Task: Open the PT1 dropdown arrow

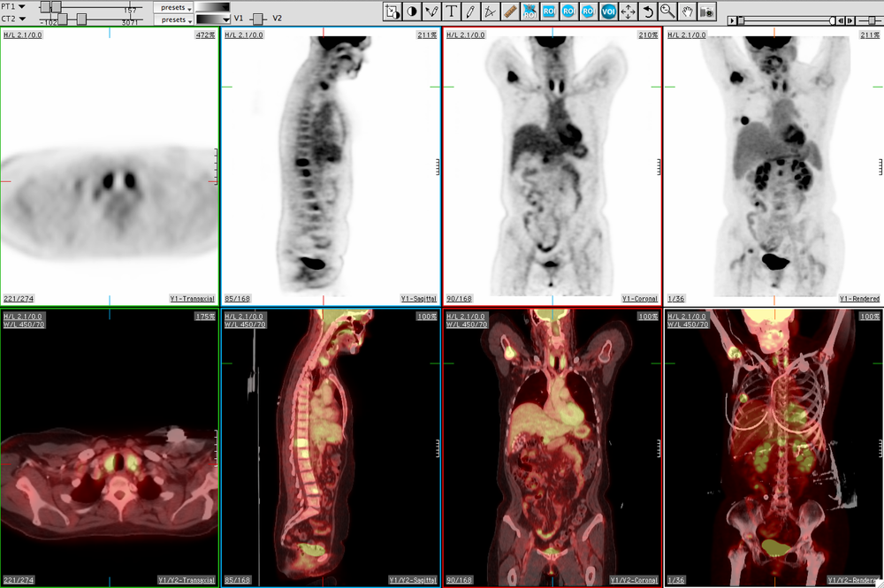Action: (21, 6)
